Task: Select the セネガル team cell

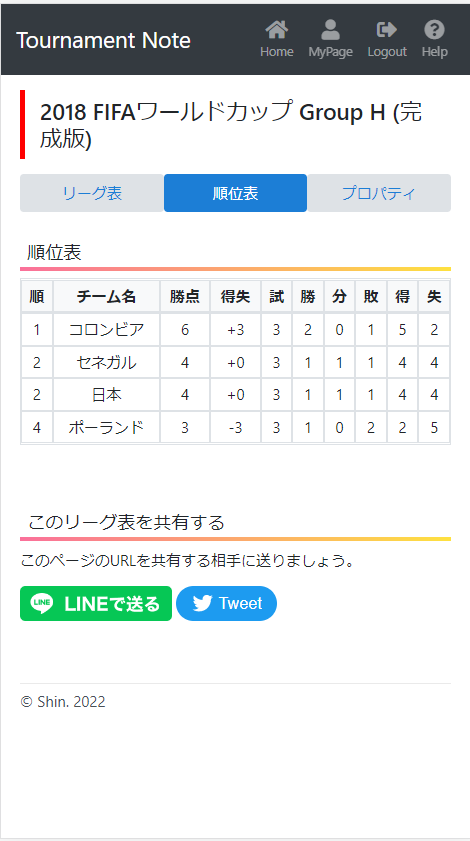Action: tap(106, 363)
